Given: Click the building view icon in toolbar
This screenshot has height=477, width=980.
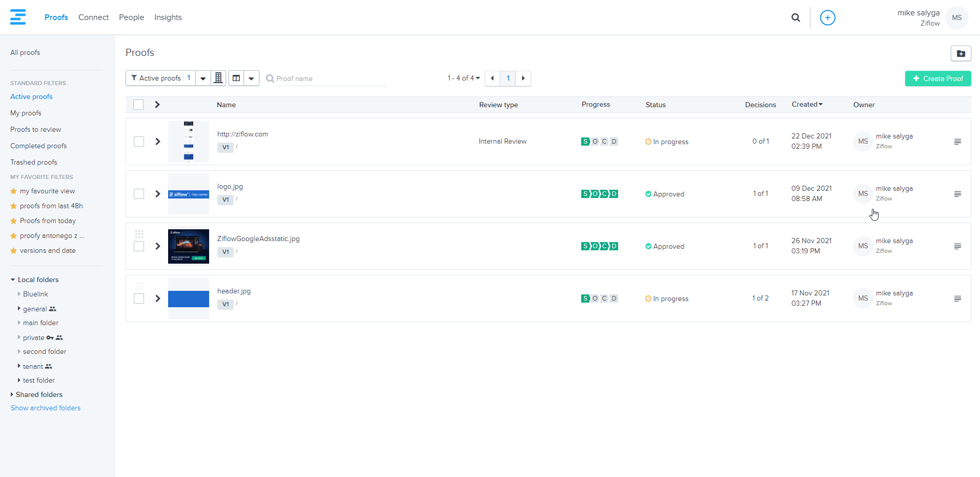Looking at the screenshot, I should coord(218,78).
